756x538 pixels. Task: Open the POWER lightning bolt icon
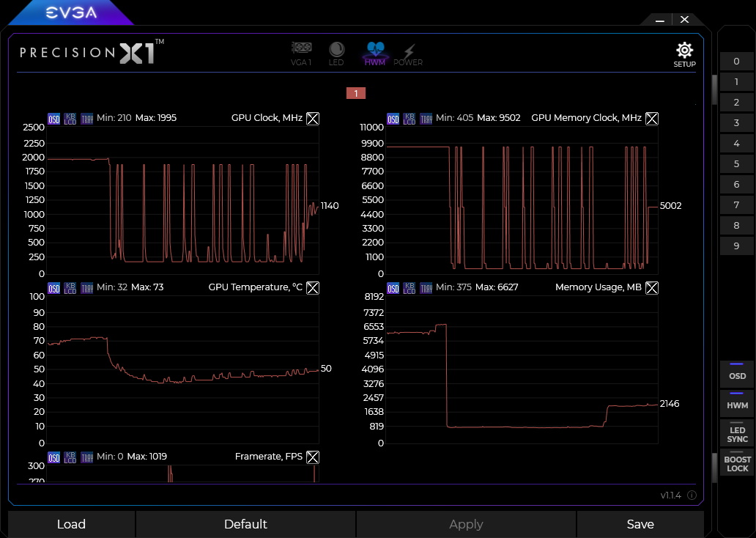click(408, 53)
